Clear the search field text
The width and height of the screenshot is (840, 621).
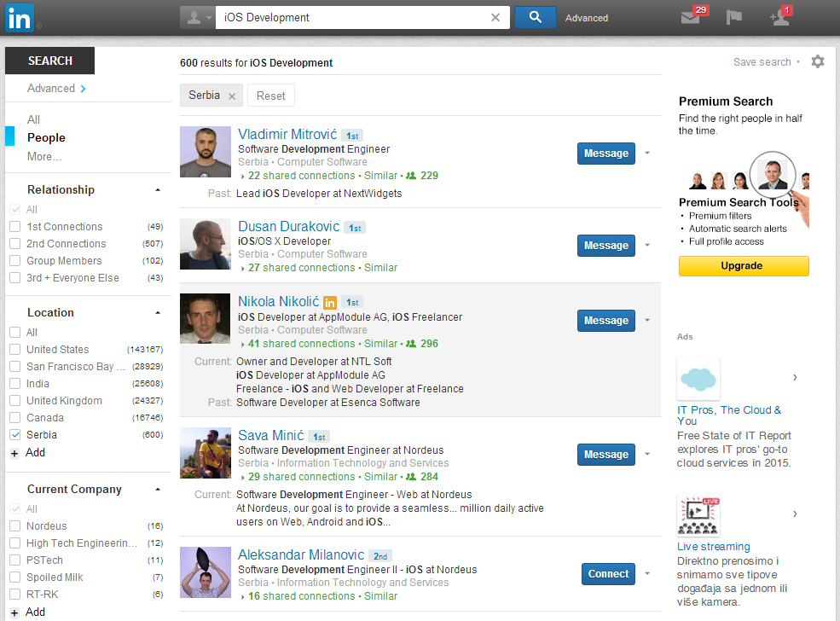(x=495, y=17)
